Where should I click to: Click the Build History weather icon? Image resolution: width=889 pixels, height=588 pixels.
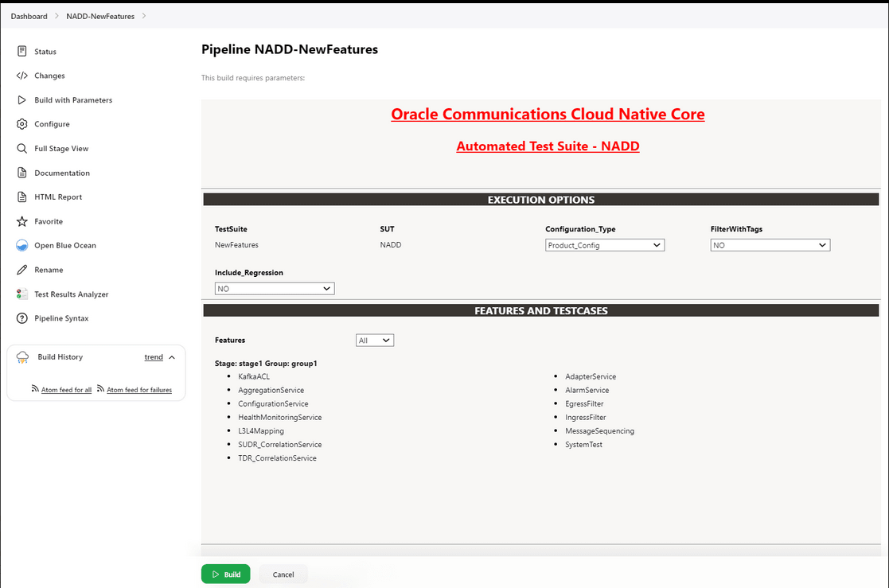click(22, 356)
